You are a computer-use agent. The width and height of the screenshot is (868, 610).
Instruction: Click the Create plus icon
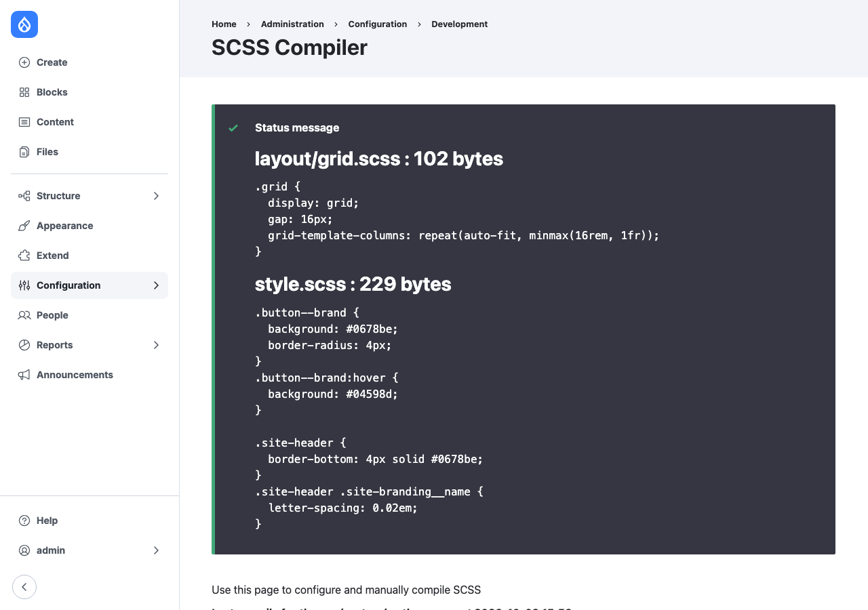[24, 62]
